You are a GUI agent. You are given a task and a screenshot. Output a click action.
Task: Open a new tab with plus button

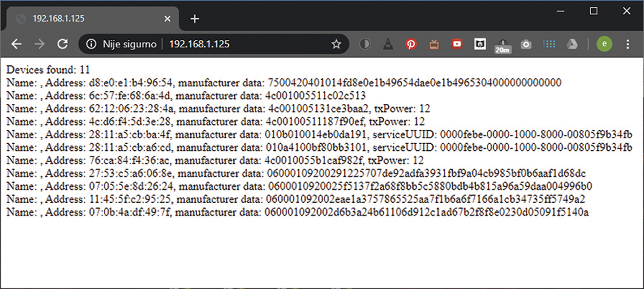click(x=195, y=19)
